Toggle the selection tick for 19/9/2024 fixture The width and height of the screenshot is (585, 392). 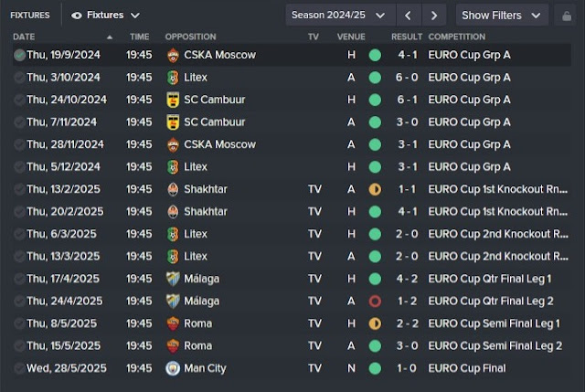(x=19, y=55)
